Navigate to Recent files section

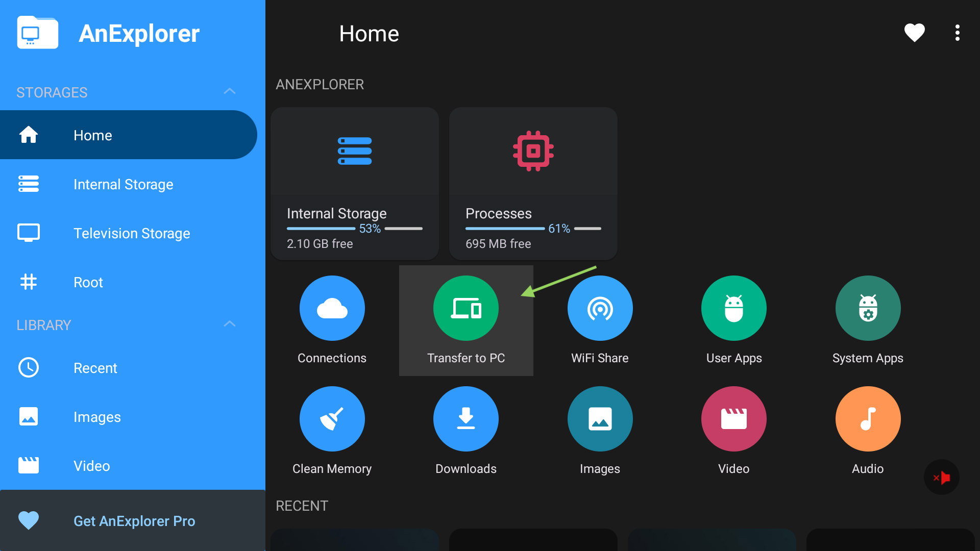click(x=94, y=368)
